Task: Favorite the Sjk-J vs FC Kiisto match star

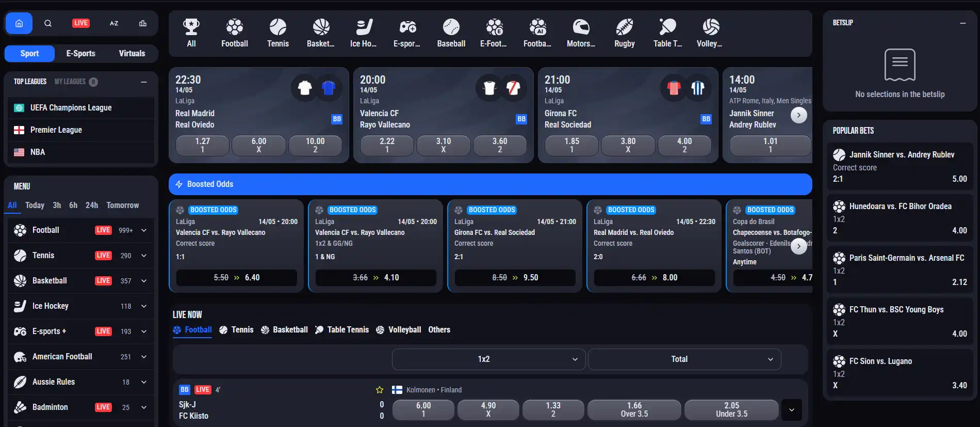Action: point(380,390)
